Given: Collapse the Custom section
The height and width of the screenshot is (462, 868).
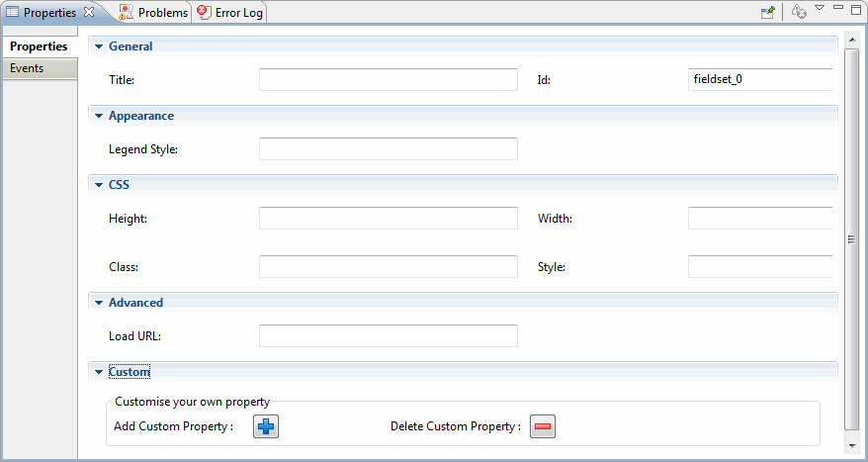Looking at the screenshot, I should [99, 372].
